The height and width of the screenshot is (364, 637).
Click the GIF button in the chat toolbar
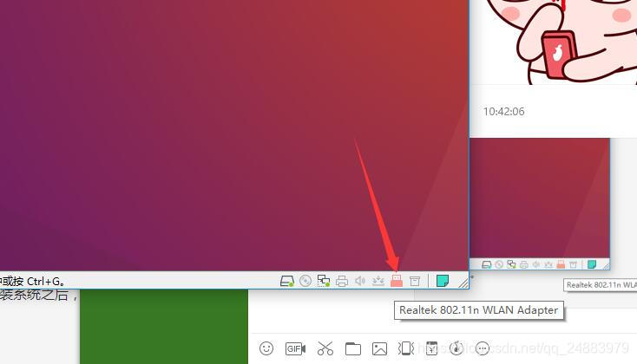295,348
